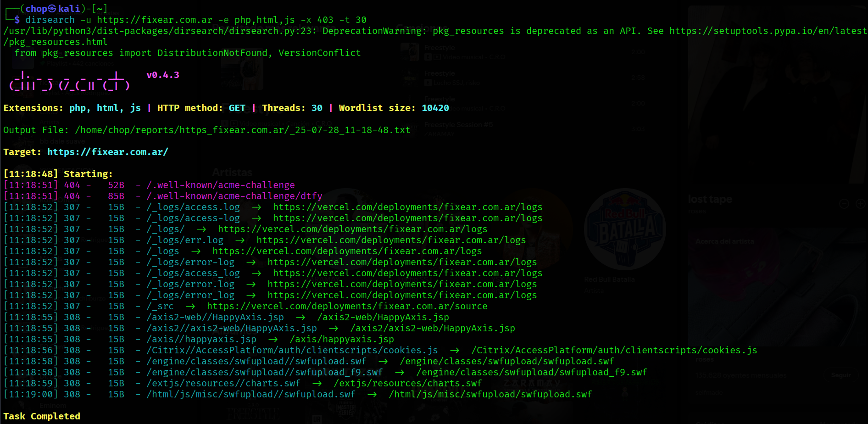Open vercel logs URL on /_logs/err.log row
This screenshot has width=868, height=424.
click(391, 240)
